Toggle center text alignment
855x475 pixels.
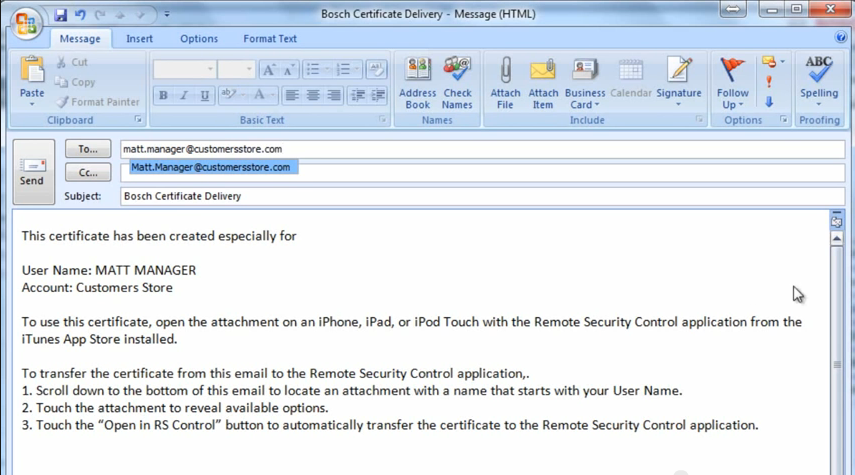[312, 95]
